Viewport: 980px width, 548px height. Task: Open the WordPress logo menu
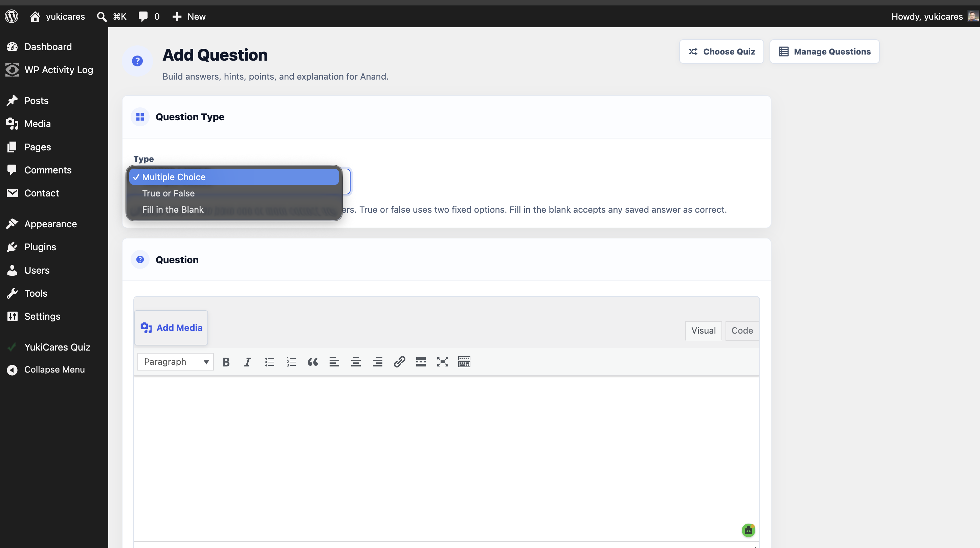(12, 16)
